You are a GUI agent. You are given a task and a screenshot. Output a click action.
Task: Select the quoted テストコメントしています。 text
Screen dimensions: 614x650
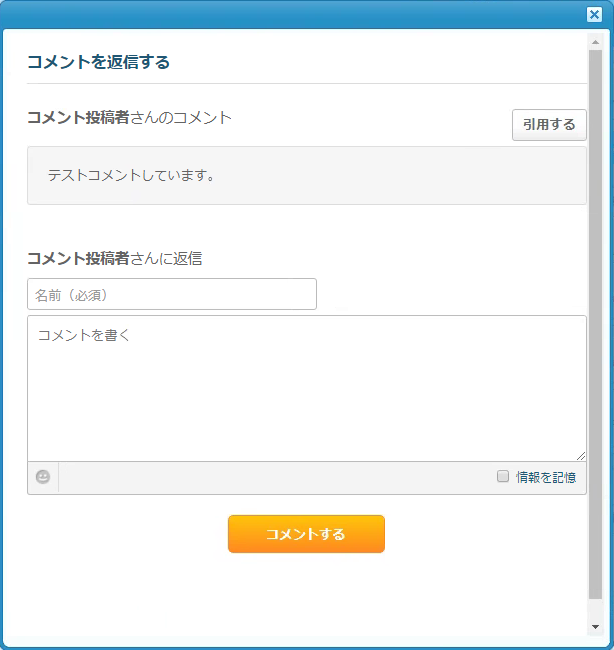coord(131,175)
